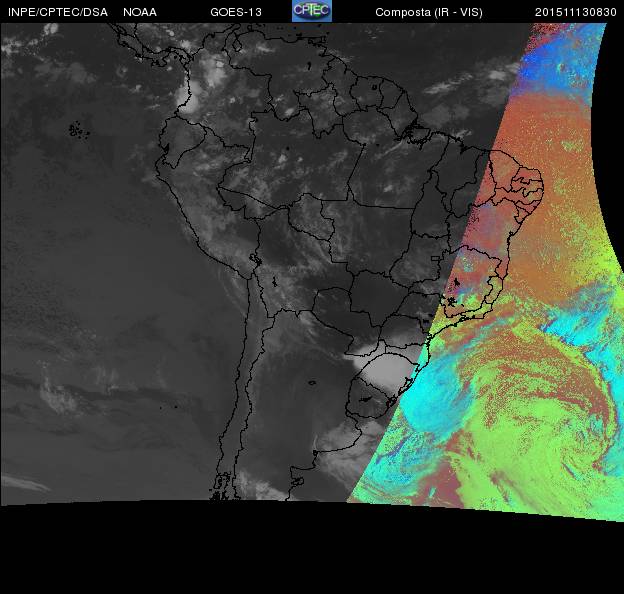Image resolution: width=624 pixels, height=594 pixels.
Task: Click the 201511130830 timestamp
Action: tap(575, 12)
